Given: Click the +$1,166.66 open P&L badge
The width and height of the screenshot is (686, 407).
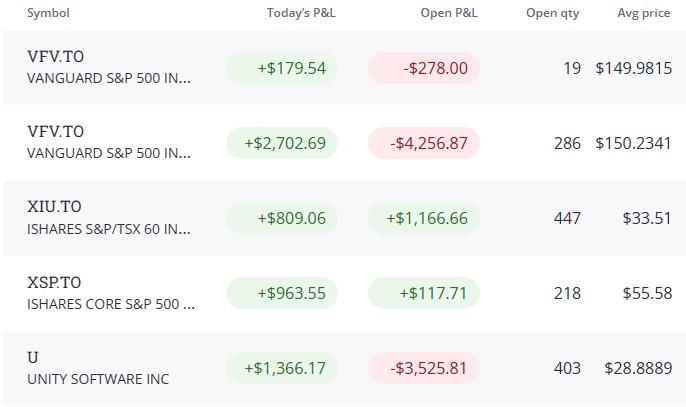Looking at the screenshot, I should 424,218.
